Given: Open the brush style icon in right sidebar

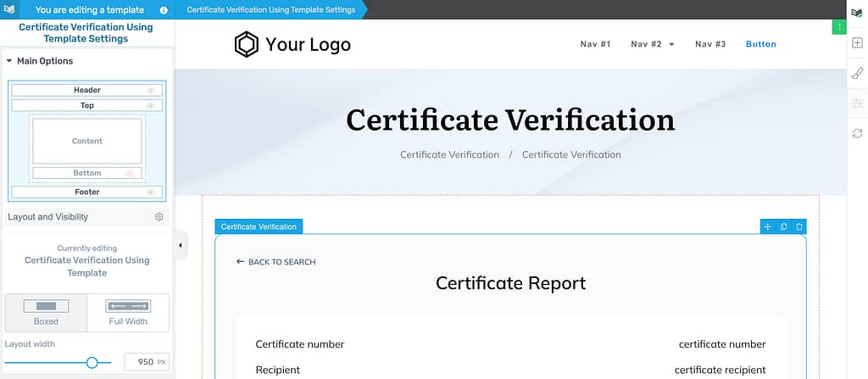Looking at the screenshot, I should pos(857,74).
